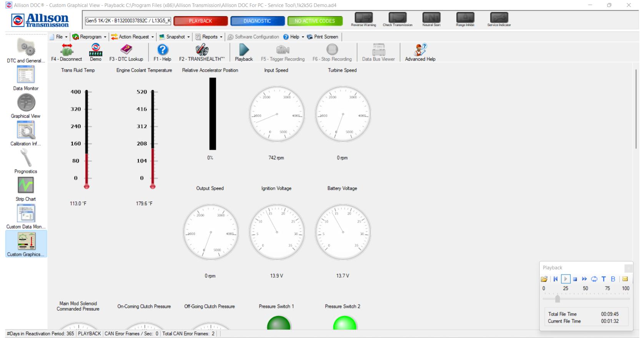Click the 179.6 °F coolant reading

pos(144,203)
